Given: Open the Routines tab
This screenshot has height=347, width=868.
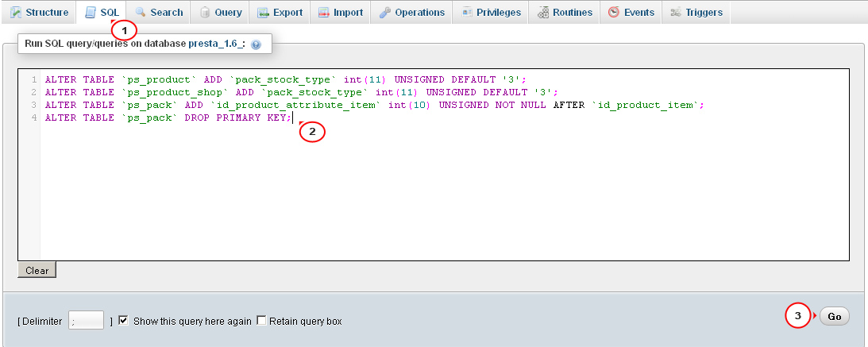Looking at the screenshot, I should [564, 12].
